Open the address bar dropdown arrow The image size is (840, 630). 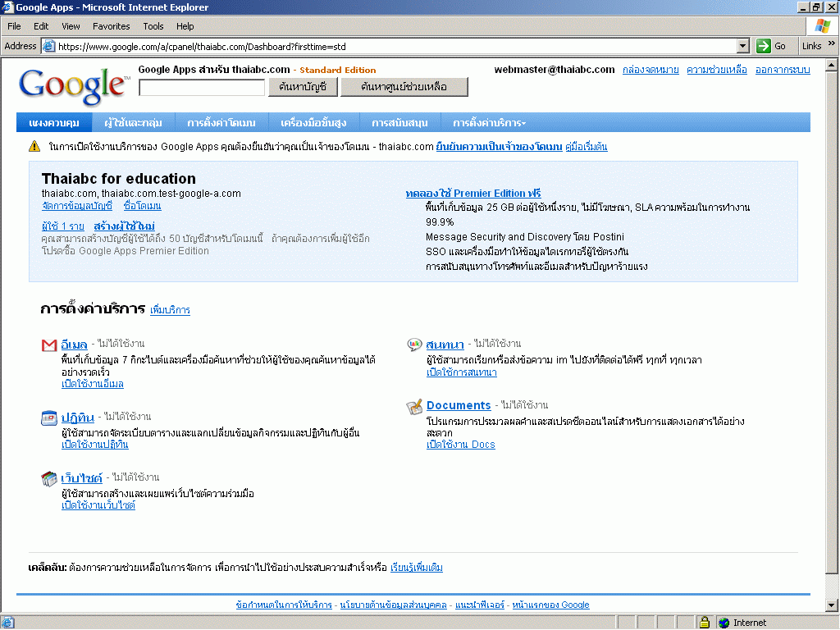[x=742, y=46]
